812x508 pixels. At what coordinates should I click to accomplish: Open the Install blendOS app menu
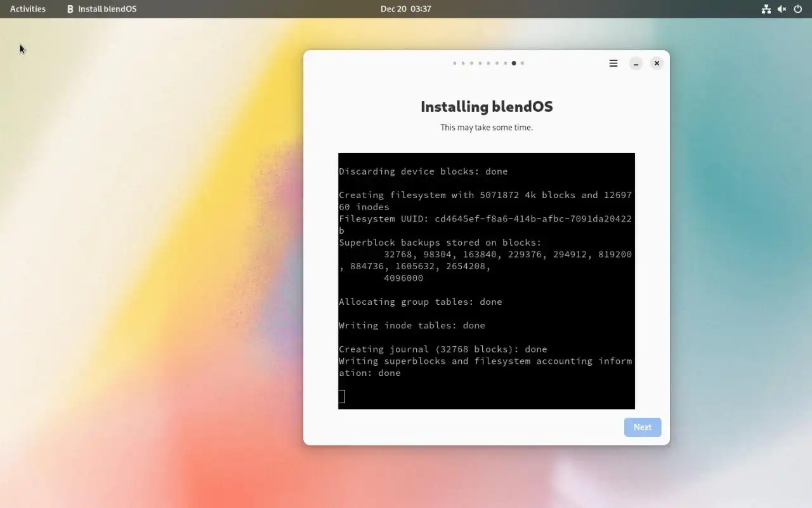pos(101,9)
